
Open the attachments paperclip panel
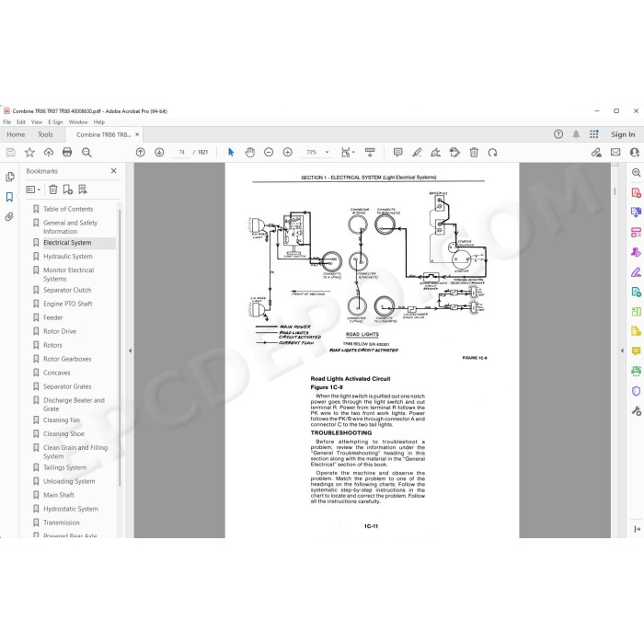[9, 216]
